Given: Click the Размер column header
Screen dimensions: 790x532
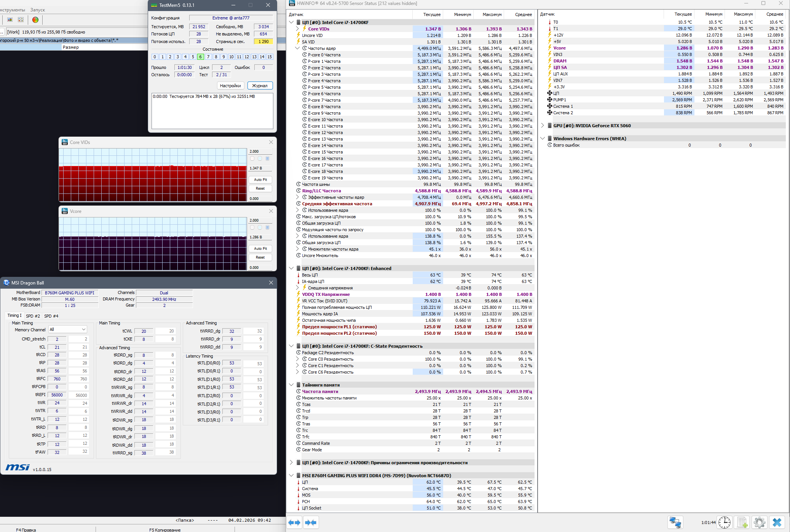Looking at the screenshot, I should [71, 47].
